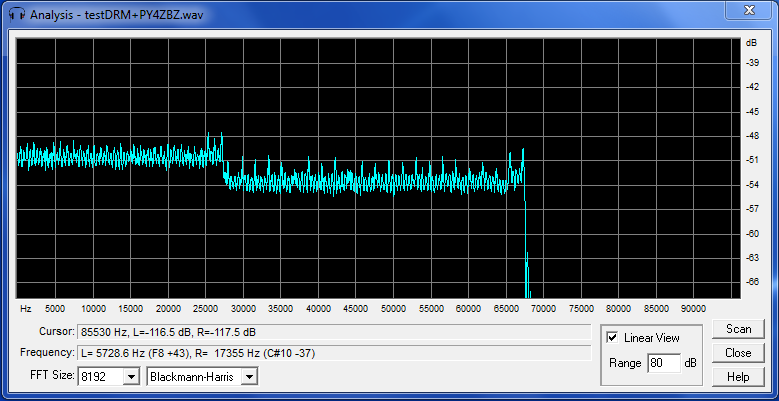The height and width of the screenshot is (401, 779).
Task: Click the Hz label at the axis start
Action: click(x=26, y=308)
